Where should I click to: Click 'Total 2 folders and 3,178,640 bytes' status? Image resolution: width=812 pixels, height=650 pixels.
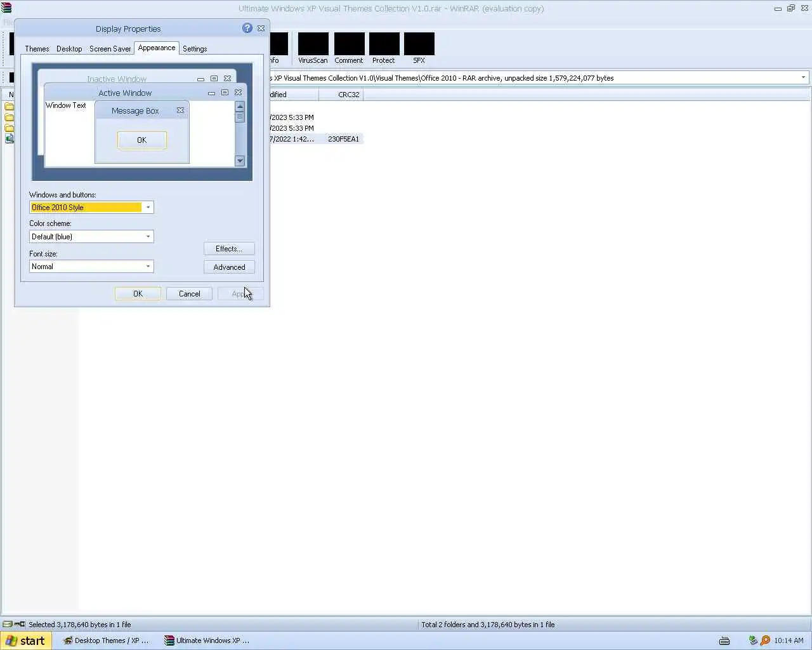(x=488, y=625)
